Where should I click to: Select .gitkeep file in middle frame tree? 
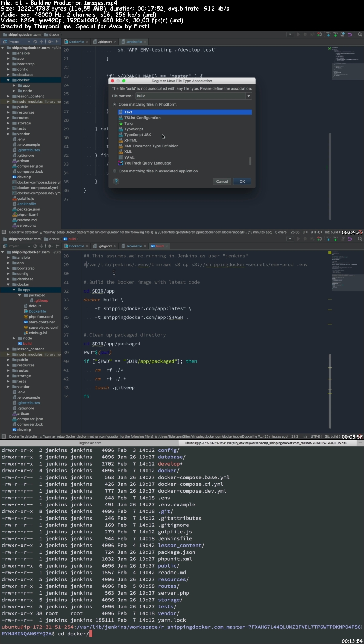coord(41,301)
